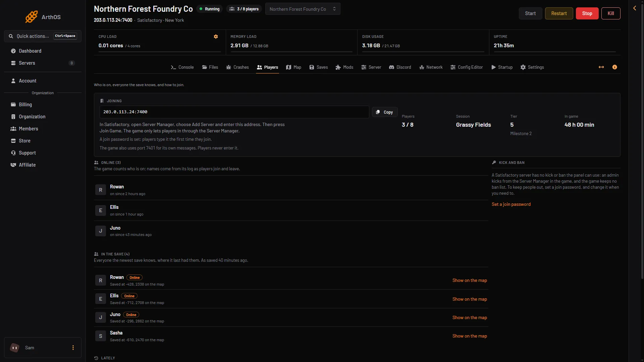
Task: Click Sam's avatar picture
Action: point(14,348)
